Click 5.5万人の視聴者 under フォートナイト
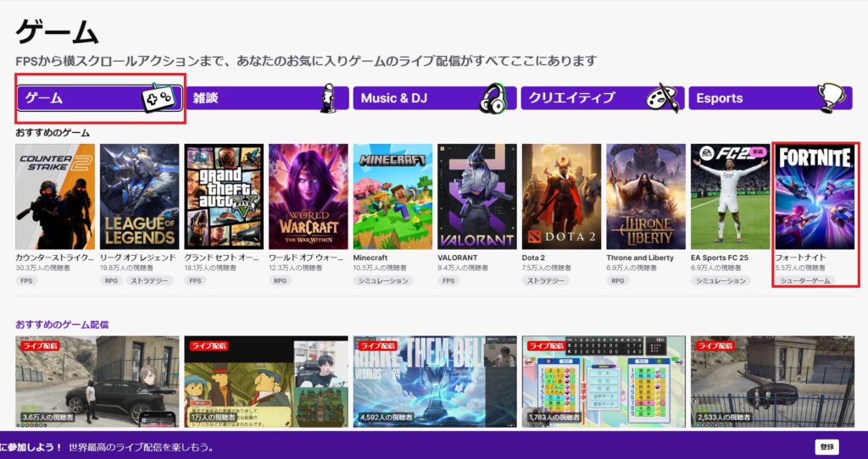 (798, 268)
